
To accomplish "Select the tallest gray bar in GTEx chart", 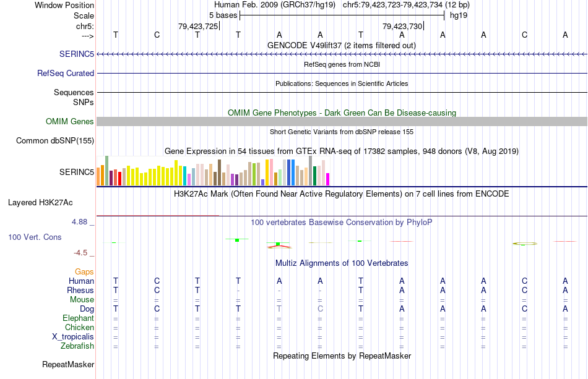I will click(x=311, y=171).
